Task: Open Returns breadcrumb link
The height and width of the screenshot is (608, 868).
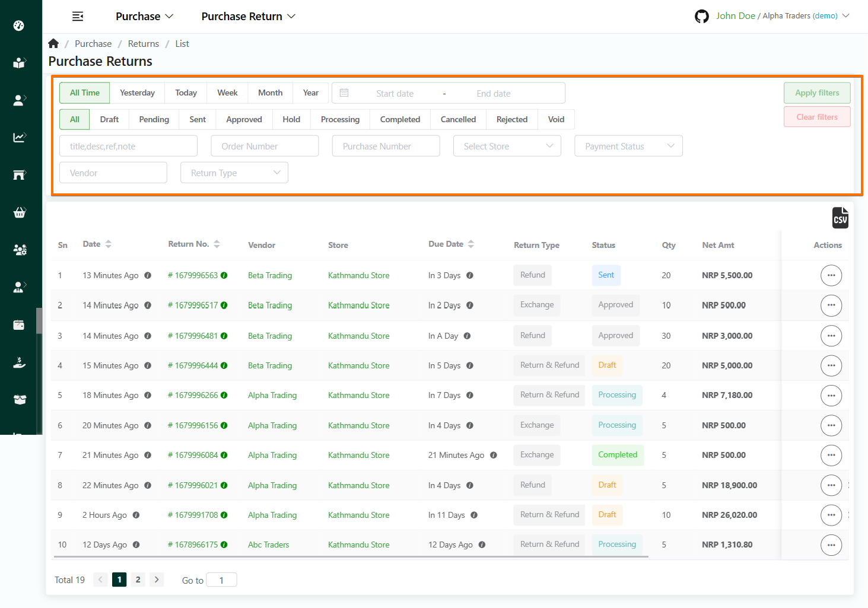Action: 144,44
